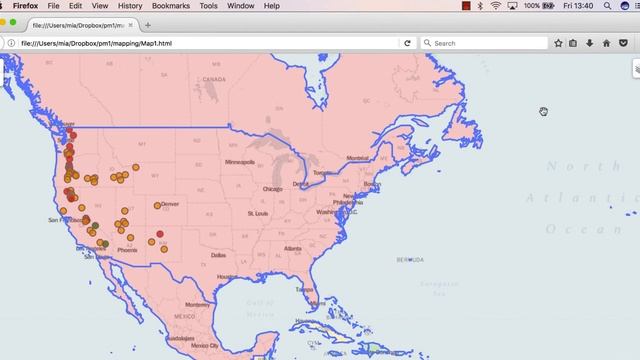Open the Window menu
The width and height of the screenshot is (640, 360).
click(x=240, y=6)
